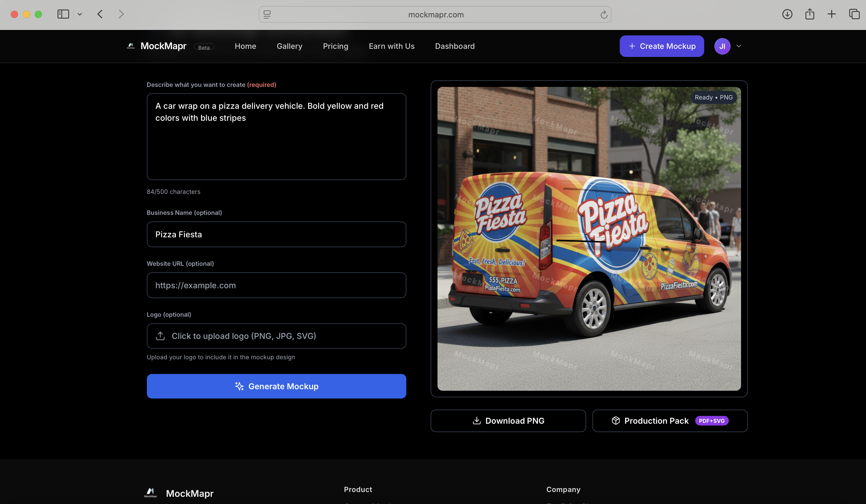Select Gallery in the navigation menu
This screenshot has width=866, height=504.
pyautogui.click(x=289, y=46)
